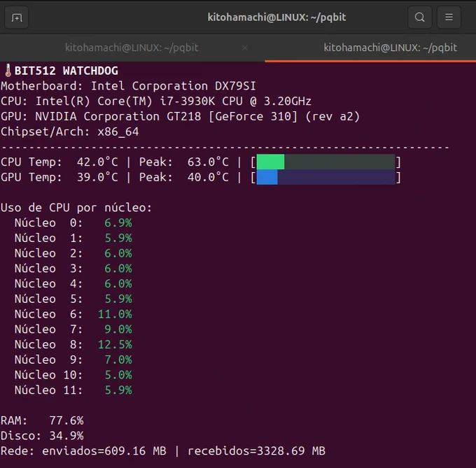Click the Núcleo 4 row
The height and width of the screenshot is (468, 476).
click(x=73, y=283)
